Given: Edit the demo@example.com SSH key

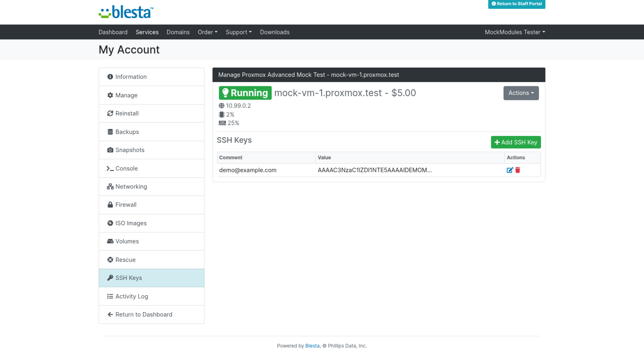Looking at the screenshot, I should (x=509, y=170).
